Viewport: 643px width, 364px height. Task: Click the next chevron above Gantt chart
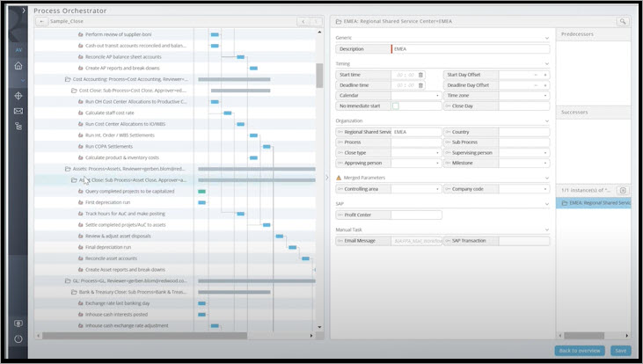pos(316,21)
